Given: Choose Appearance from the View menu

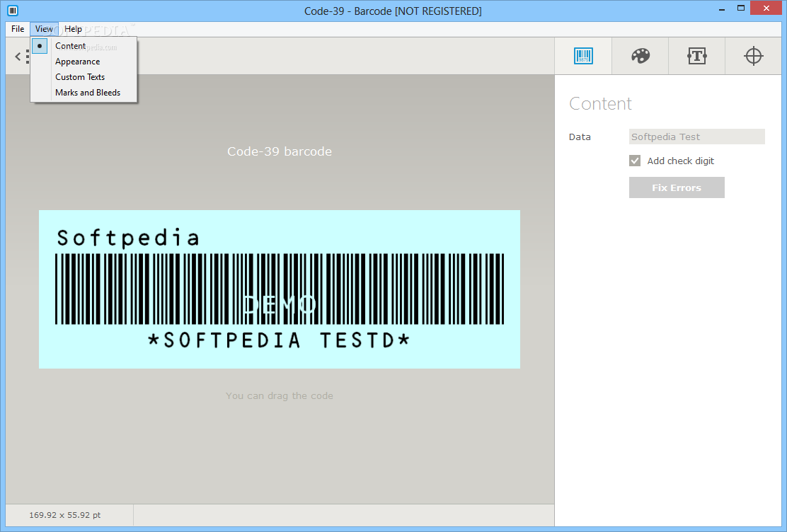Looking at the screenshot, I should click(84, 62).
